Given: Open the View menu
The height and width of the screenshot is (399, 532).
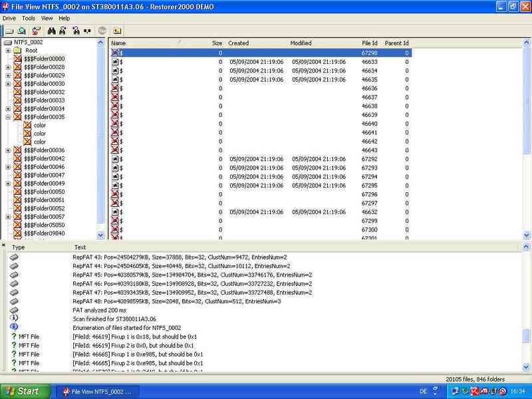Looking at the screenshot, I should (x=47, y=19).
